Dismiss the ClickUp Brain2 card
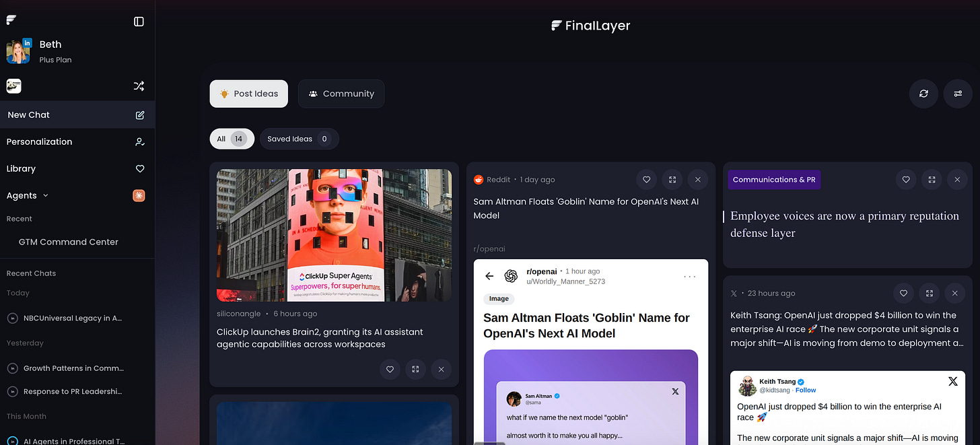This screenshot has width=980, height=445. click(x=441, y=369)
